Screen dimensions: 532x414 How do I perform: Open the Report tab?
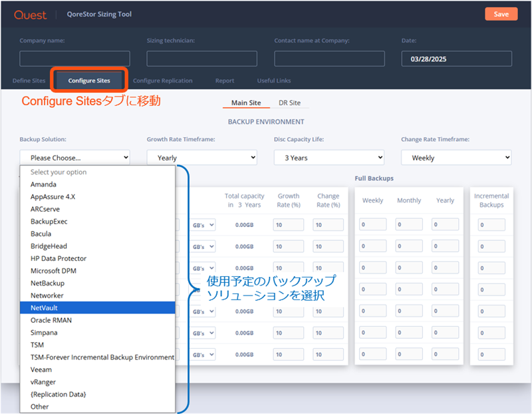tap(225, 81)
